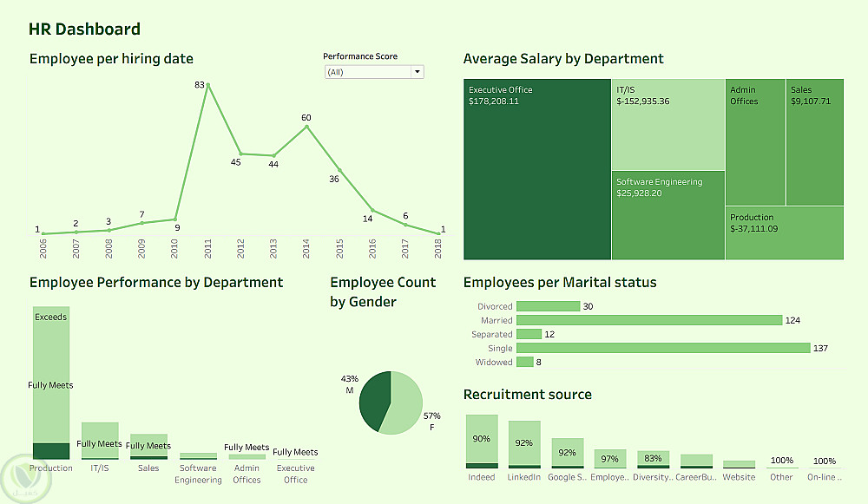Click the Divorced bar showing 30
The image size is (868, 504).
click(548, 306)
